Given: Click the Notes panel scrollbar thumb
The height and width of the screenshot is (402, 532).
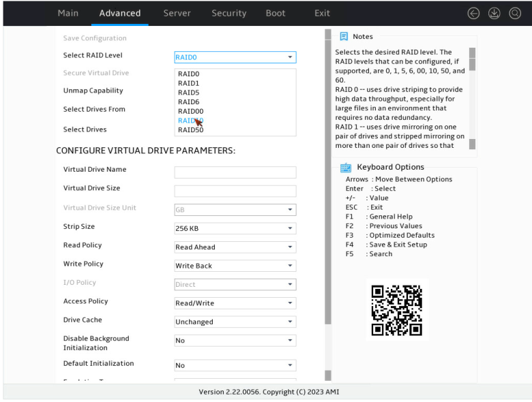Looking at the screenshot, I should click(x=472, y=65).
